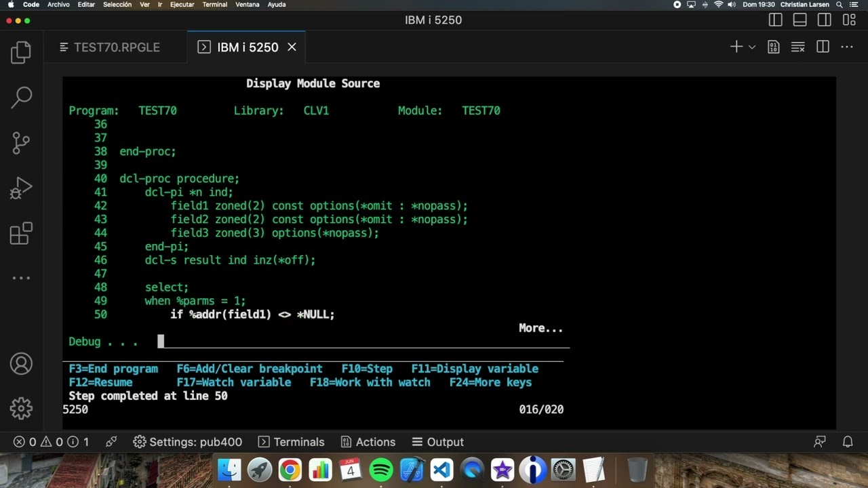This screenshot has height=488, width=868.
Task: Open the Ayuda menu
Action: pos(277,5)
